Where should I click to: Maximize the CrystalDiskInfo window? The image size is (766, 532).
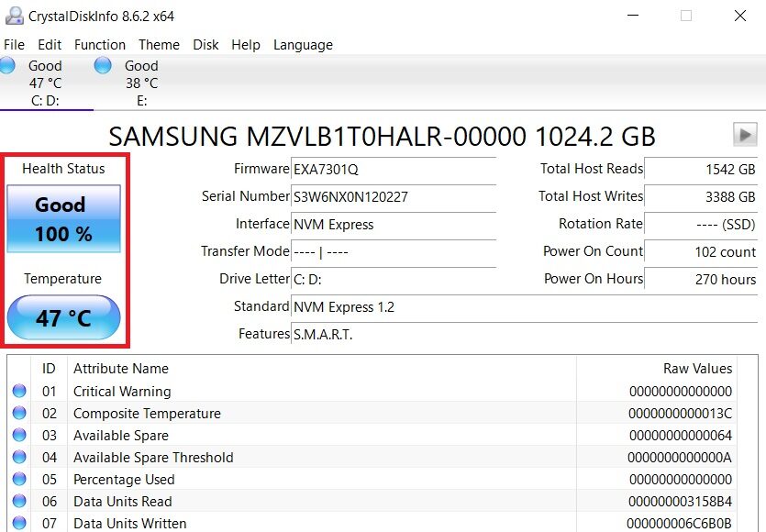click(686, 16)
